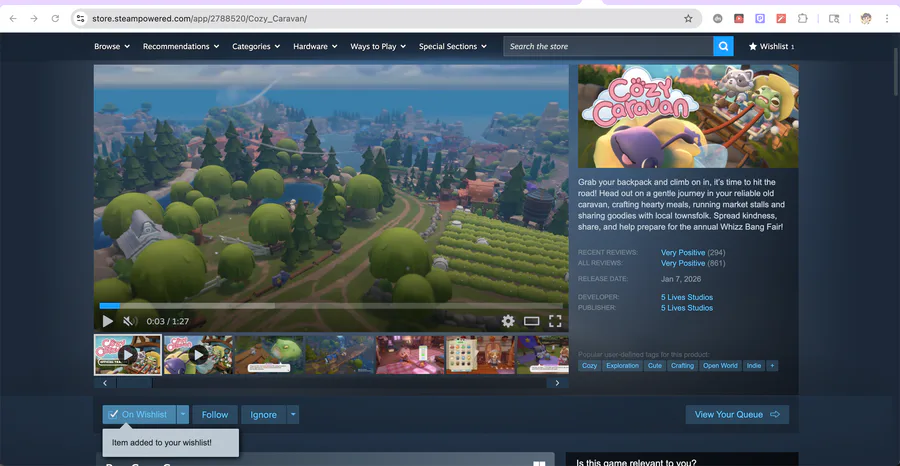
Task: Open all reviews Very Positive link
Action: 682,263
